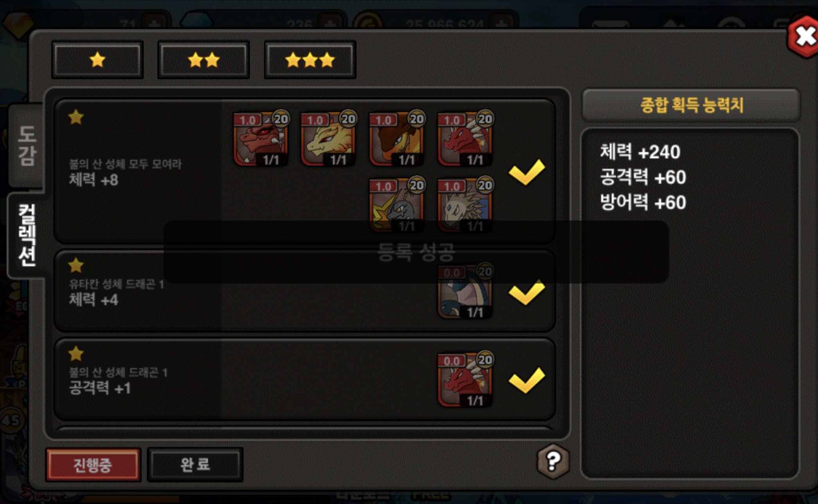Click checkmark for 체력 +8 collection
This screenshot has height=504, width=818.
tap(527, 172)
